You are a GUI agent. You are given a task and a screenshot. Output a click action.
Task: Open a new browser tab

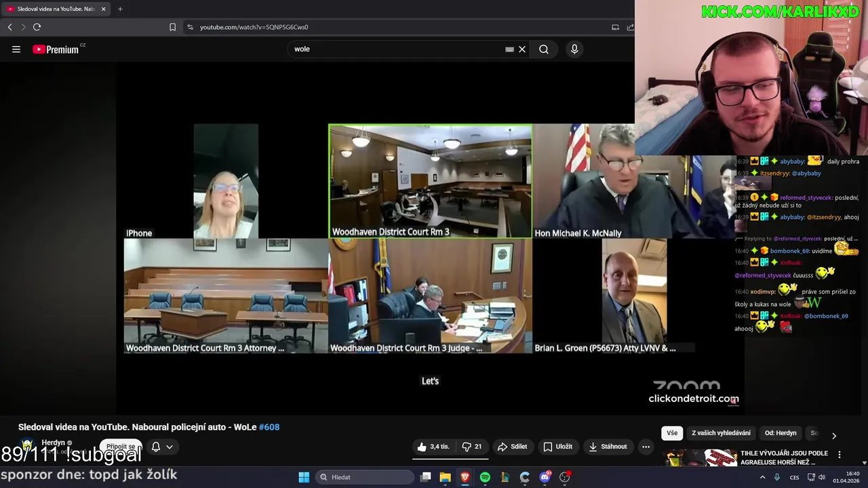[120, 9]
